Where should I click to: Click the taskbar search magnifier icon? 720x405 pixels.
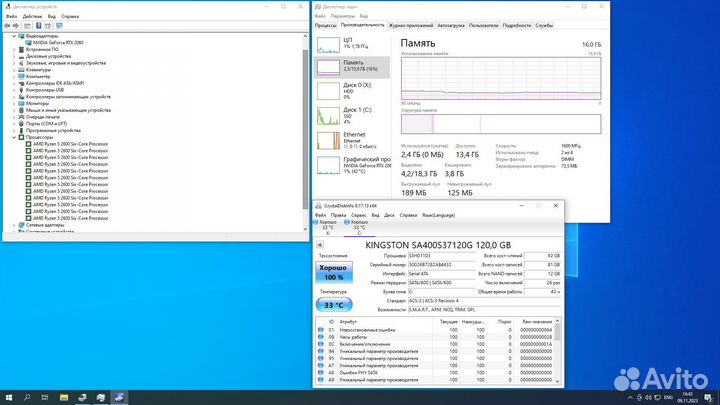(27, 398)
